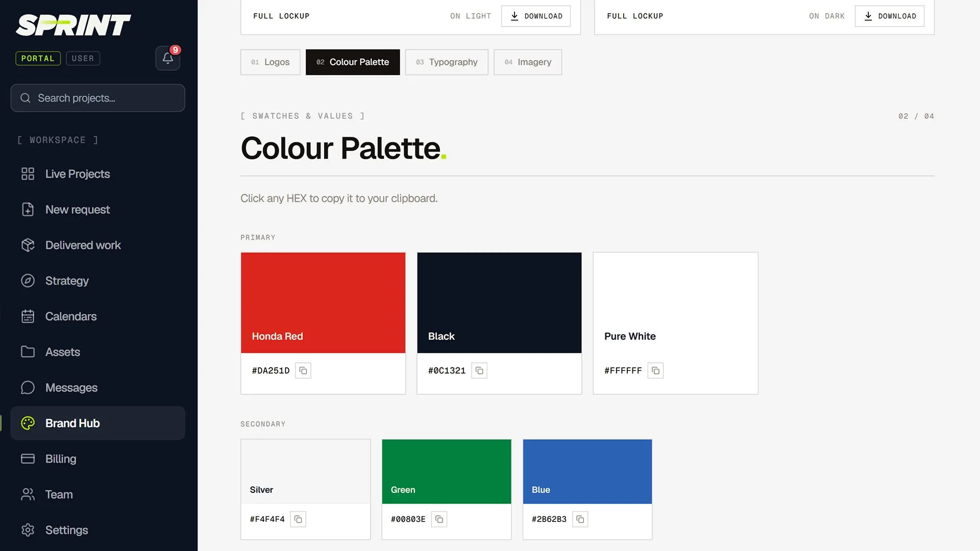Click the Assets folder icon
Image resolution: width=980 pixels, height=551 pixels.
click(28, 352)
